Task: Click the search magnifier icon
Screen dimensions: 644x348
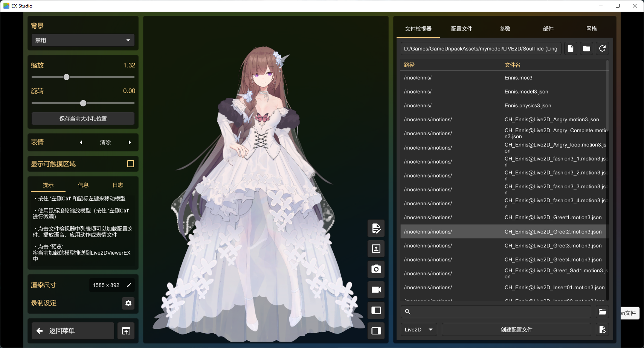Action: pos(407,312)
